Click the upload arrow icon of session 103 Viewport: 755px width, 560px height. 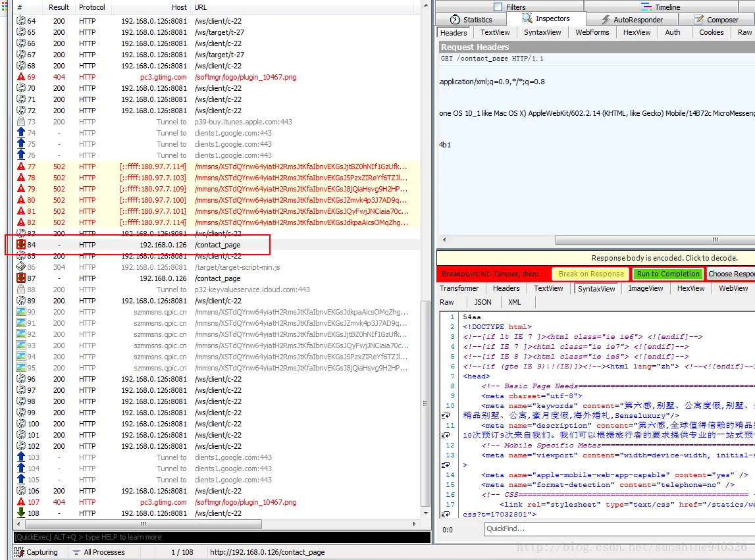[20, 457]
